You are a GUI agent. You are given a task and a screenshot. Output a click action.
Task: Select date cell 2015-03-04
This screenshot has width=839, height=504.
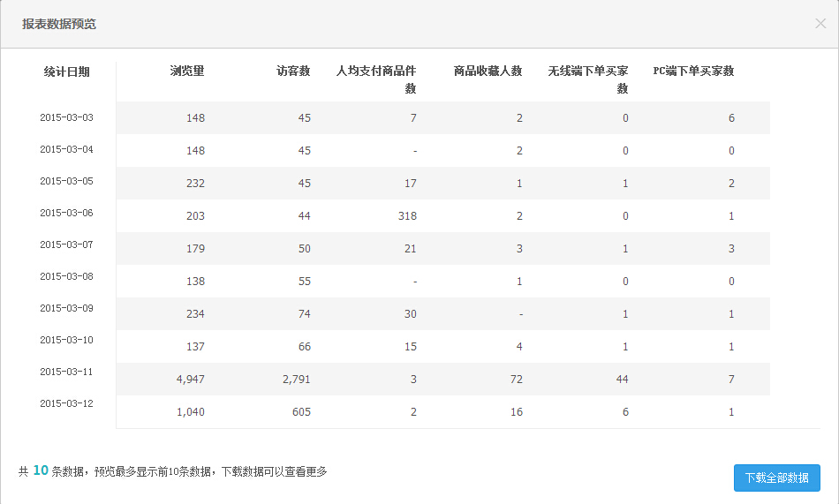click(66, 149)
